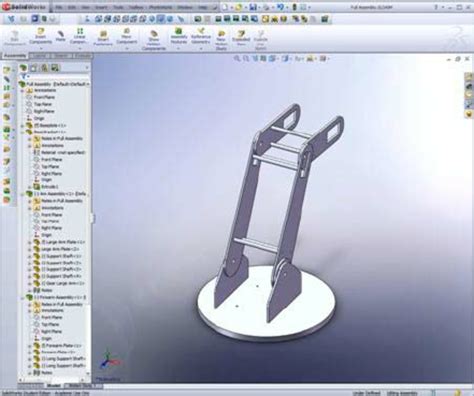The height and width of the screenshot is (396, 474).
Task: Open Reference Geometry dropdown arrow
Action: [201, 48]
